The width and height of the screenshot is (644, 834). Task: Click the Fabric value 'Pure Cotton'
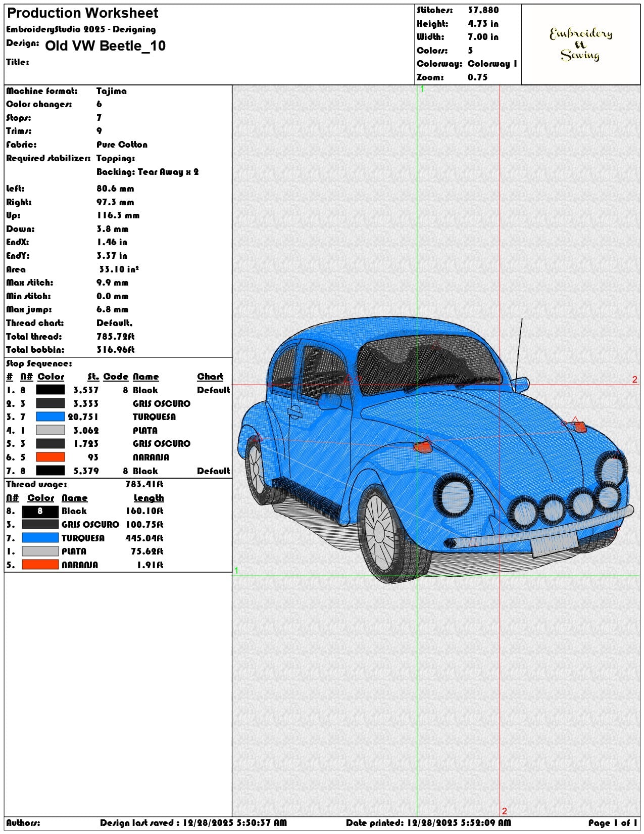click(122, 145)
